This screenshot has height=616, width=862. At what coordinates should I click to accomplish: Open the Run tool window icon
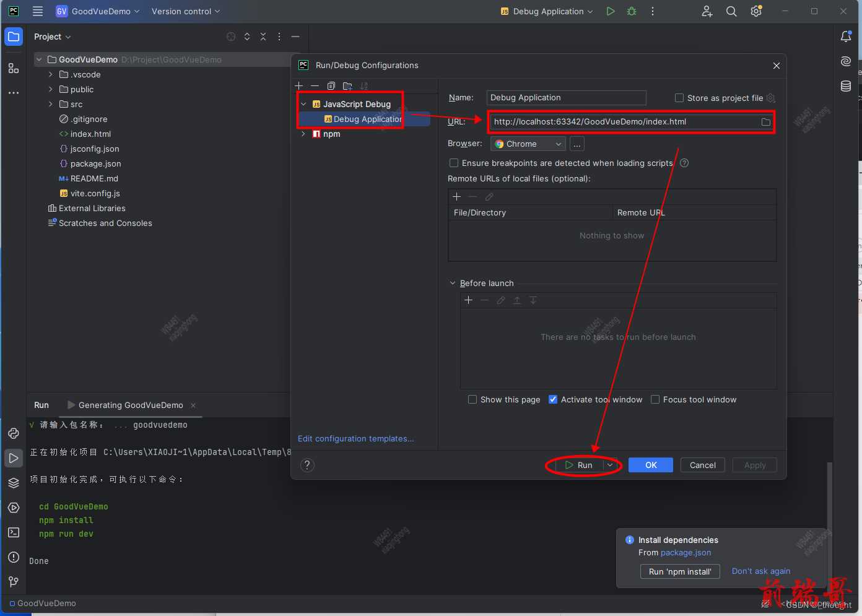(x=14, y=458)
